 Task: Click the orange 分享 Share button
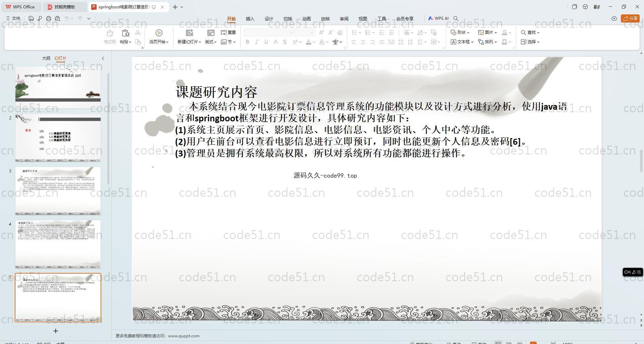coord(630,18)
